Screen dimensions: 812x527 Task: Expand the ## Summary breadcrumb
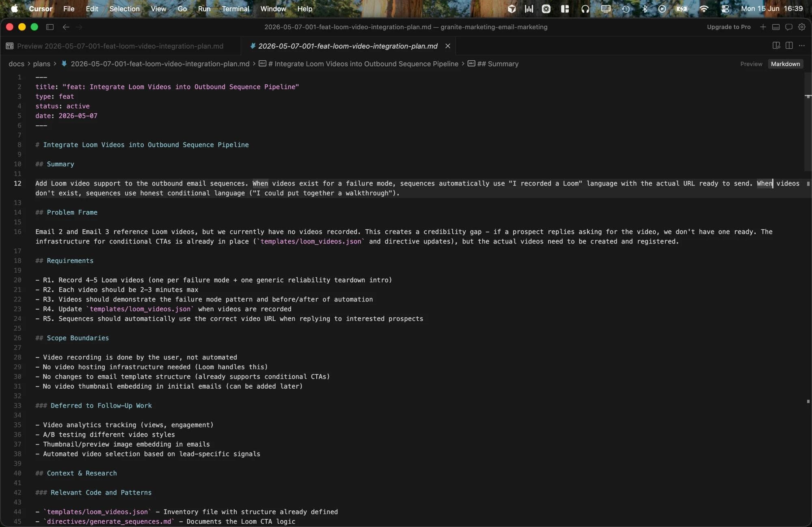(x=497, y=64)
